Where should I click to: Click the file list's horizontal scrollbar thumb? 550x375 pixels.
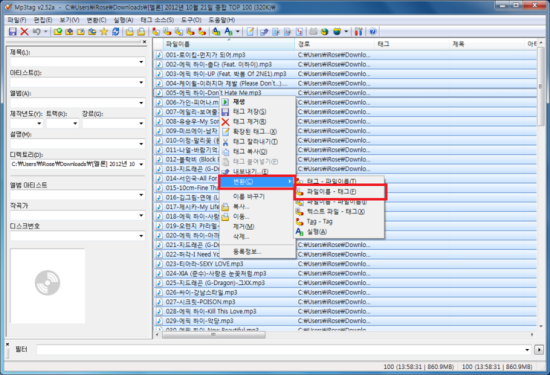(x=214, y=335)
